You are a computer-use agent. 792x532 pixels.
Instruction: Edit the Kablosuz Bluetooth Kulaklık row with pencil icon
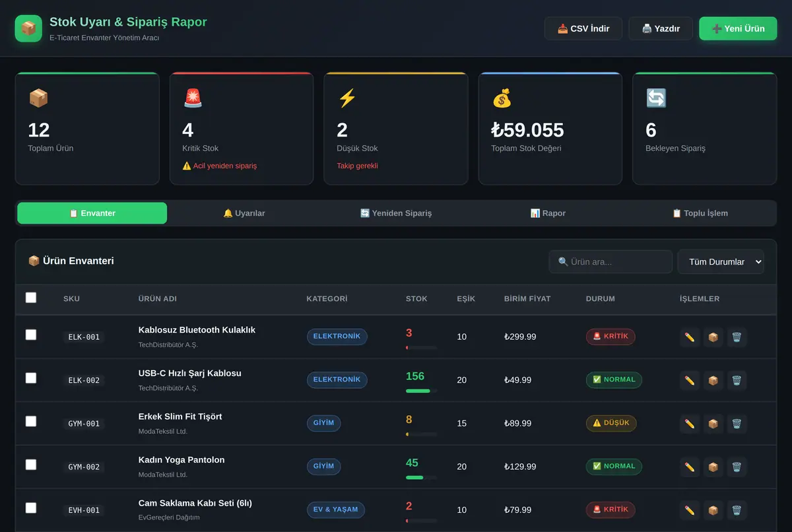690,337
